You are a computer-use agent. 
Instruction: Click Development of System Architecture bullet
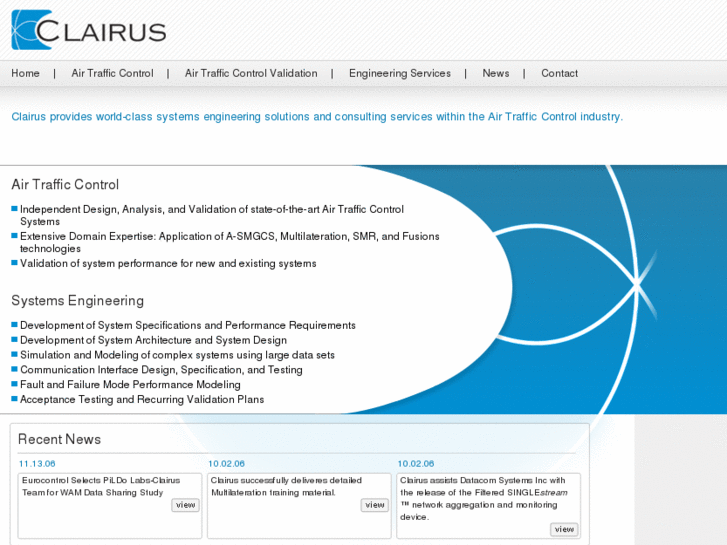pyautogui.click(x=153, y=340)
